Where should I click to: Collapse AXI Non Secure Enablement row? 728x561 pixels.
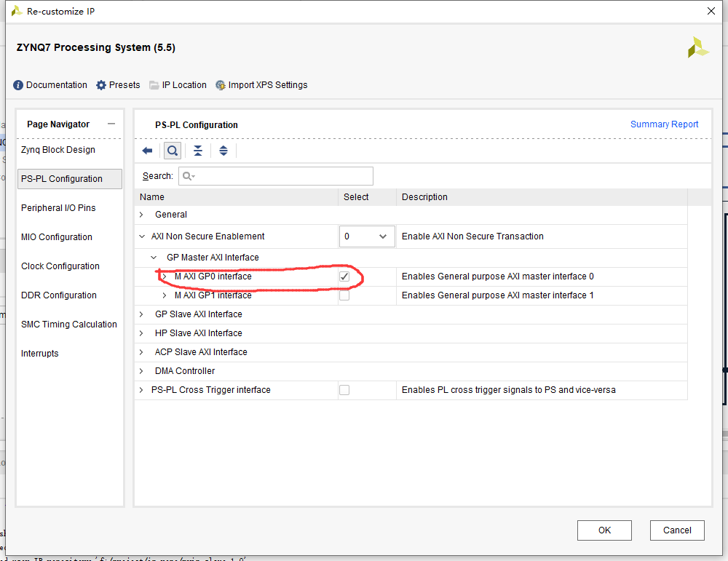pos(142,236)
